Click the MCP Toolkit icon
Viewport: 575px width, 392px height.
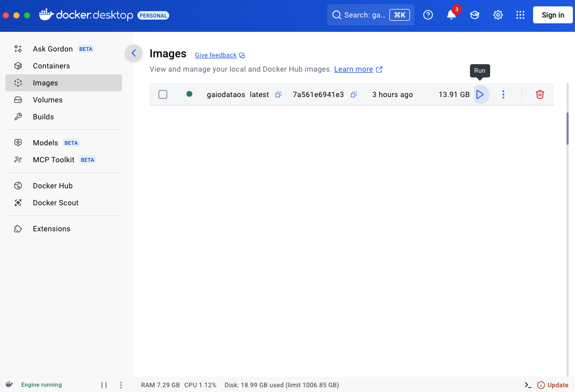coord(18,160)
